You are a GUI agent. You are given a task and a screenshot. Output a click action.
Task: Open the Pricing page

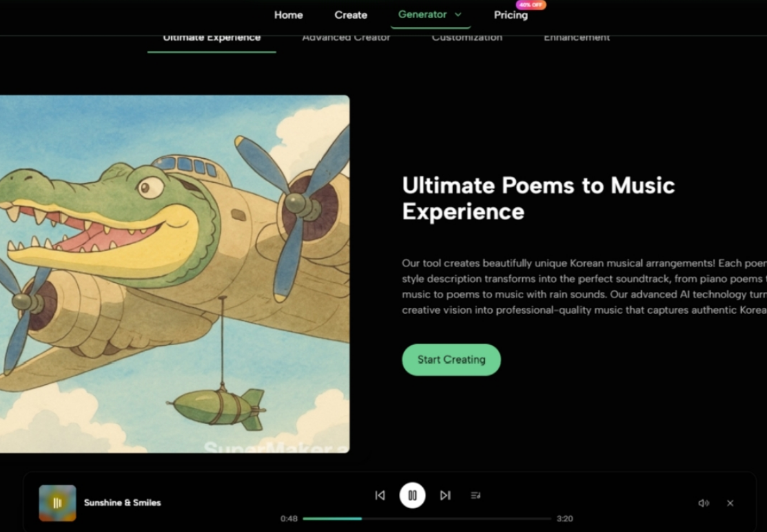tap(511, 15)
